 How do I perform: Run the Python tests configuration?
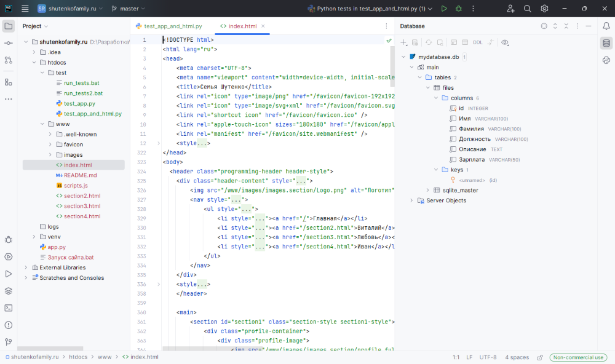(x=444, y=9)
